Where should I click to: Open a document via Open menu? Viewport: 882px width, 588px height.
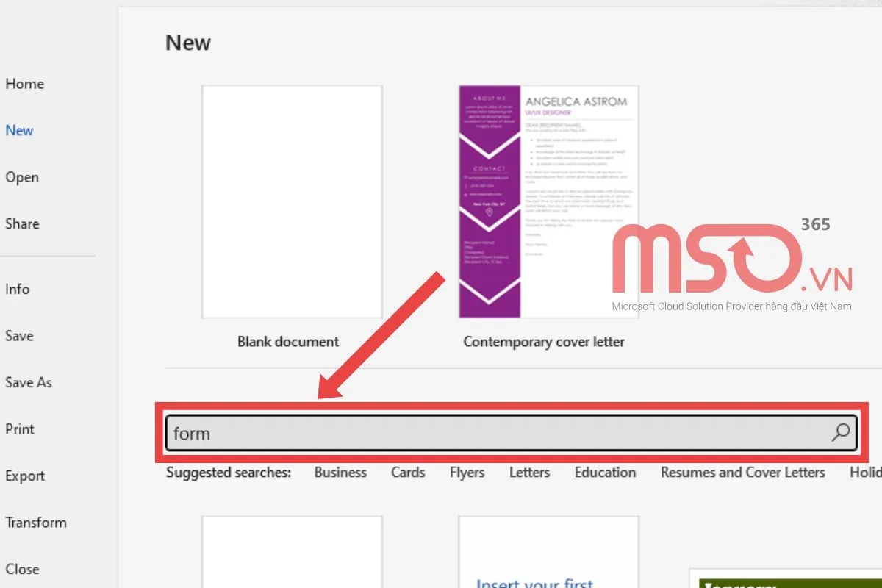[x=22, y=177]
